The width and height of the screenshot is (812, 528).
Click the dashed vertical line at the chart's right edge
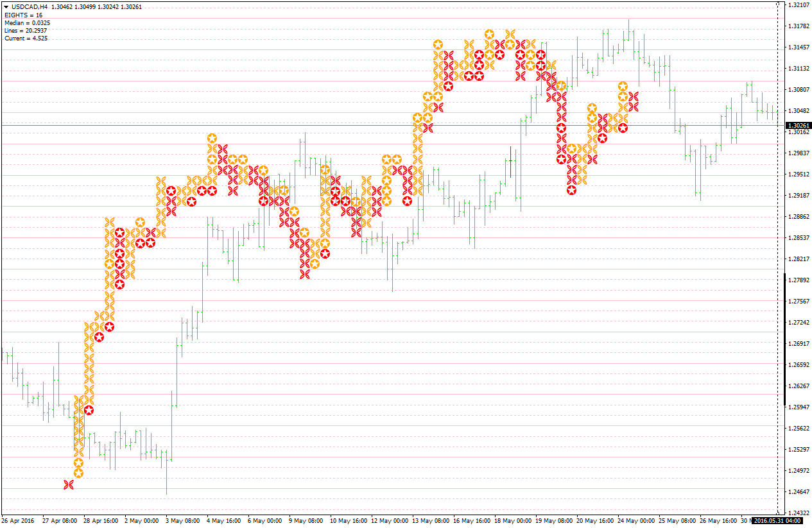tap(778, 257)
